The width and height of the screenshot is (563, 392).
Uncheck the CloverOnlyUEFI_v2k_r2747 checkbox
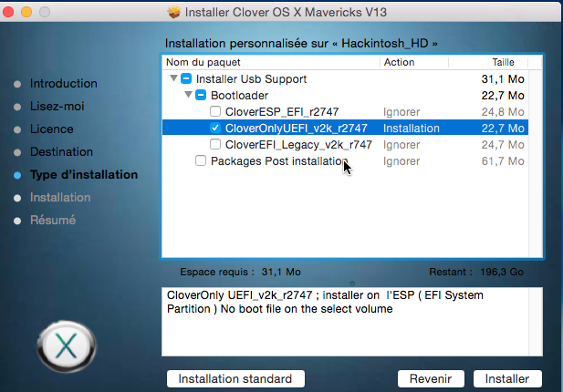click(215, 128)
